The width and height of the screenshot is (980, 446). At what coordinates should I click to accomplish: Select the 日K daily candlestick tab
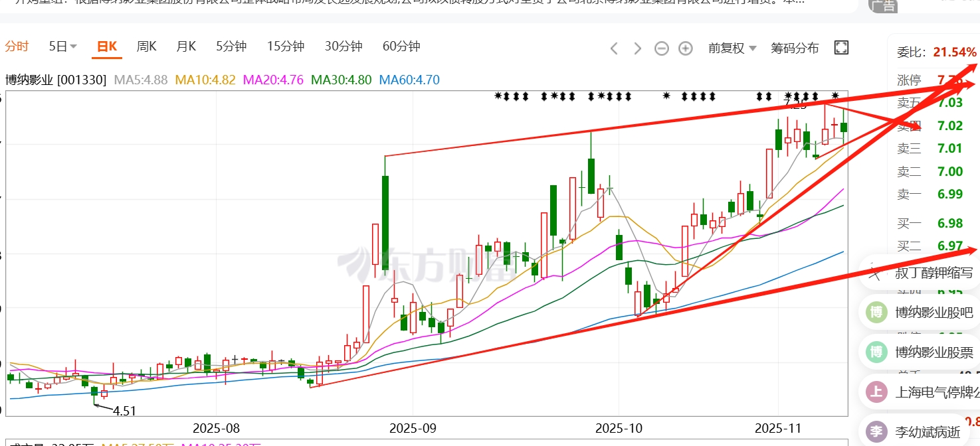pyautogui.click(x=107, y=46)
